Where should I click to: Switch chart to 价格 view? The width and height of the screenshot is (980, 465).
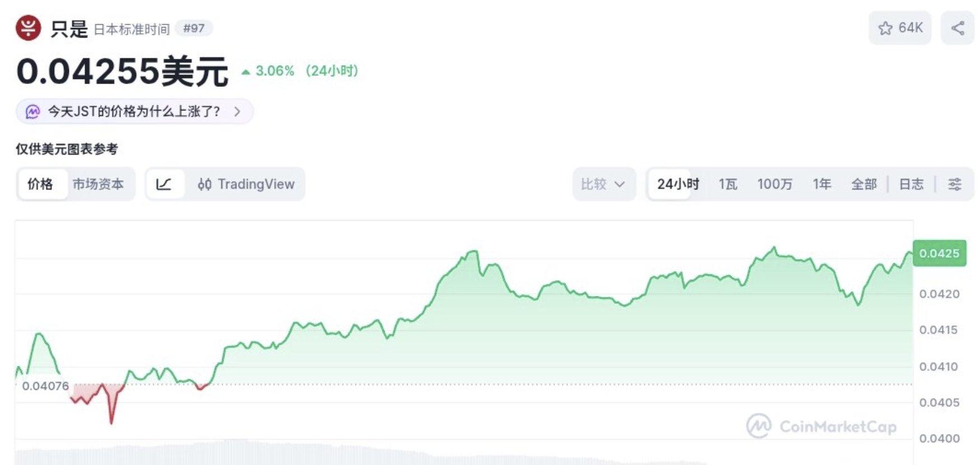[40, 184]
